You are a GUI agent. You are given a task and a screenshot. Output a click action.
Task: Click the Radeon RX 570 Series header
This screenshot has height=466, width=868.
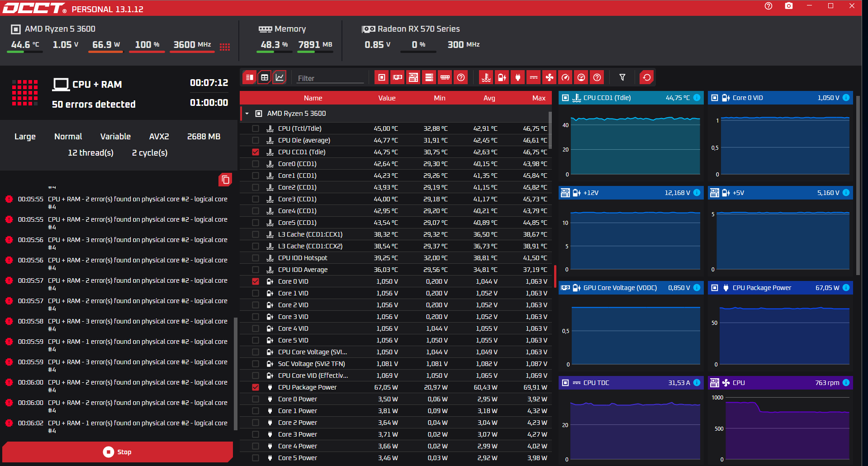point(411,29)
